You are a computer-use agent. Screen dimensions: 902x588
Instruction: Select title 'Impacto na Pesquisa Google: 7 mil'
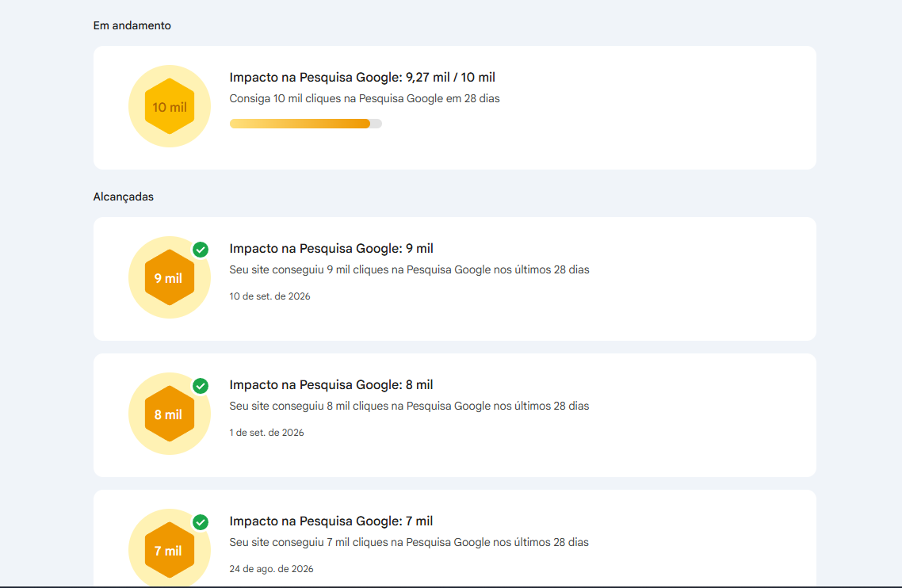pos(331,521)
